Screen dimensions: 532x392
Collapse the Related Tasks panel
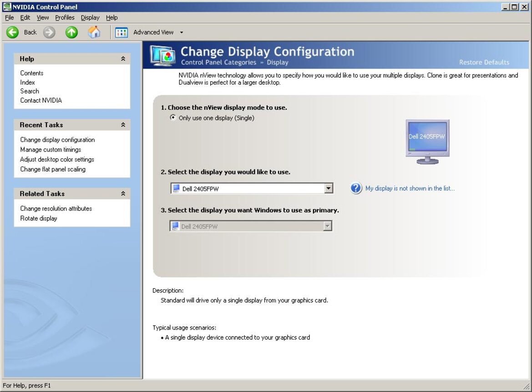click(123, 194)
